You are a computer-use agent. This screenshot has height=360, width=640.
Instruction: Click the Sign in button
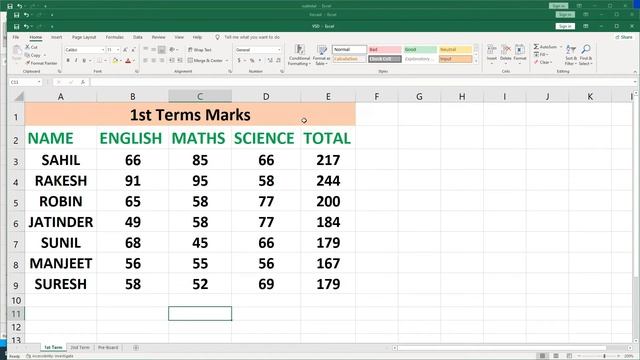coord(565,27)
